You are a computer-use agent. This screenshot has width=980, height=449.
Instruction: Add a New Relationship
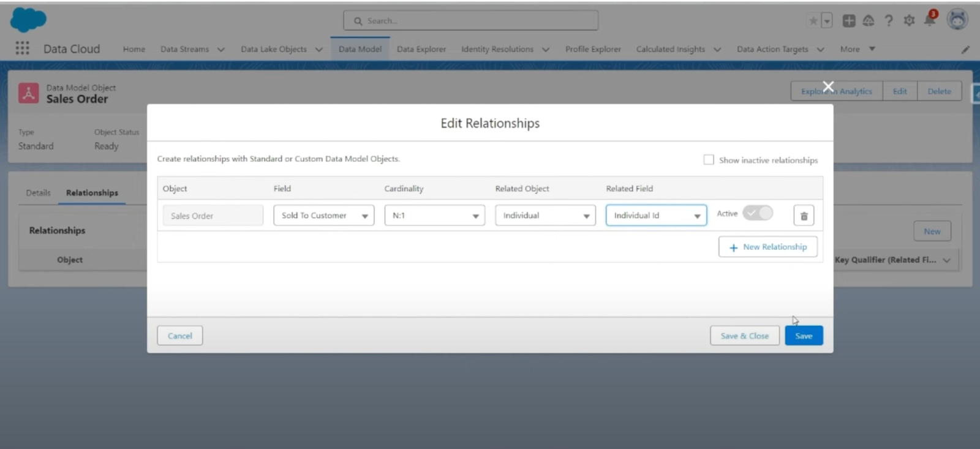click(768, 247)
